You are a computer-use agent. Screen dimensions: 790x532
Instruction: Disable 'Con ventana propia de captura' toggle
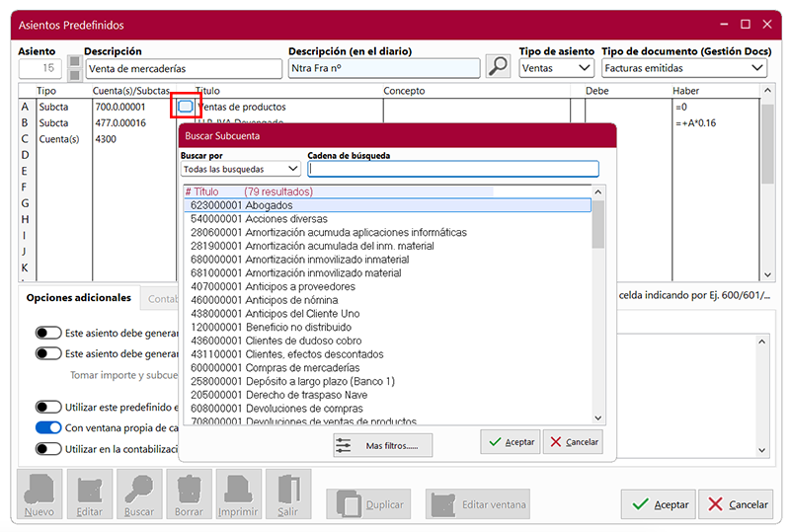[x=48, y=428]
